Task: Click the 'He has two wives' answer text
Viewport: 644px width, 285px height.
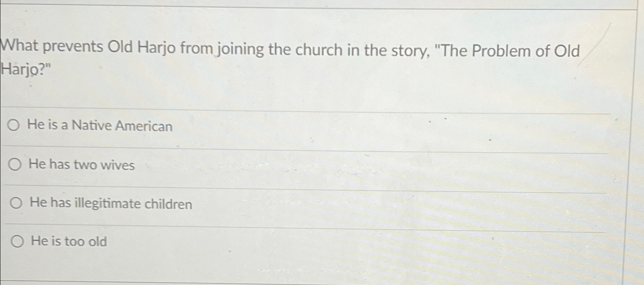Action: click(81, 165)
